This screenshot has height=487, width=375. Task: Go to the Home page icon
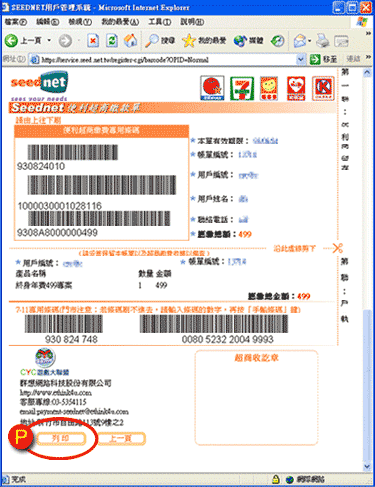(131, 41)
